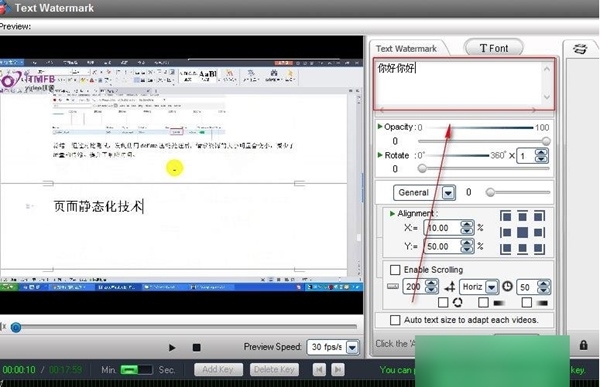Enable the Enable Scrolling checkbox
This screenshot has width=600, height=387.
click(x=395, y=270)
